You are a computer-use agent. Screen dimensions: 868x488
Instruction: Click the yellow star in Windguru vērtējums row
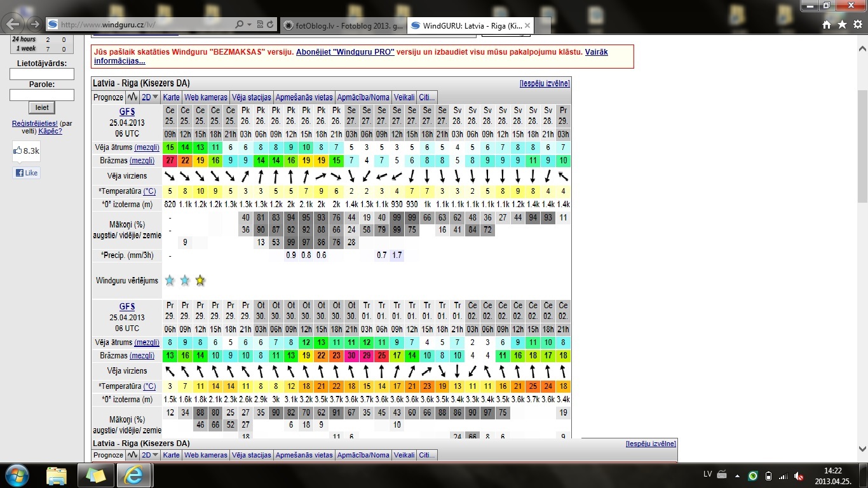click(x=200, y=280)
